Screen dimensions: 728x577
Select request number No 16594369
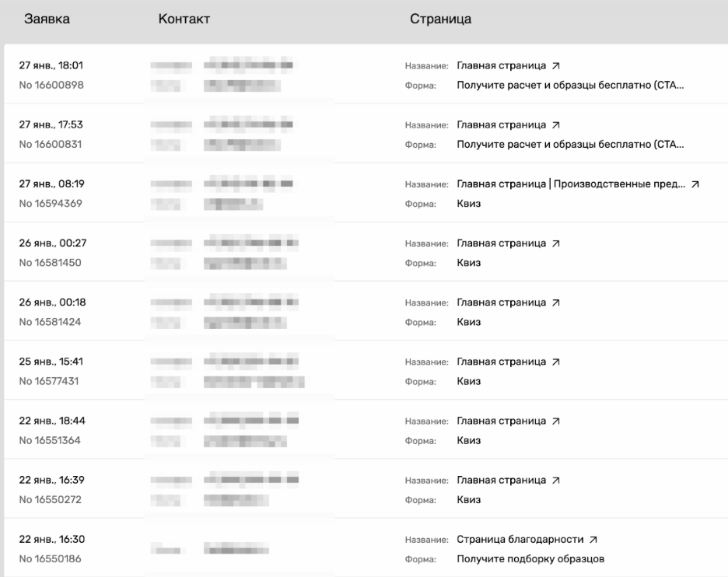coord(51,204)
